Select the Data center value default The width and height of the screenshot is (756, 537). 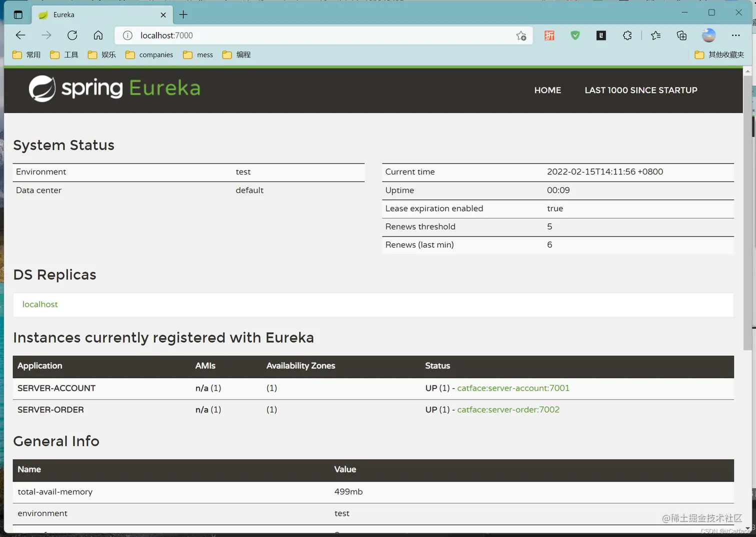point(249,190)
